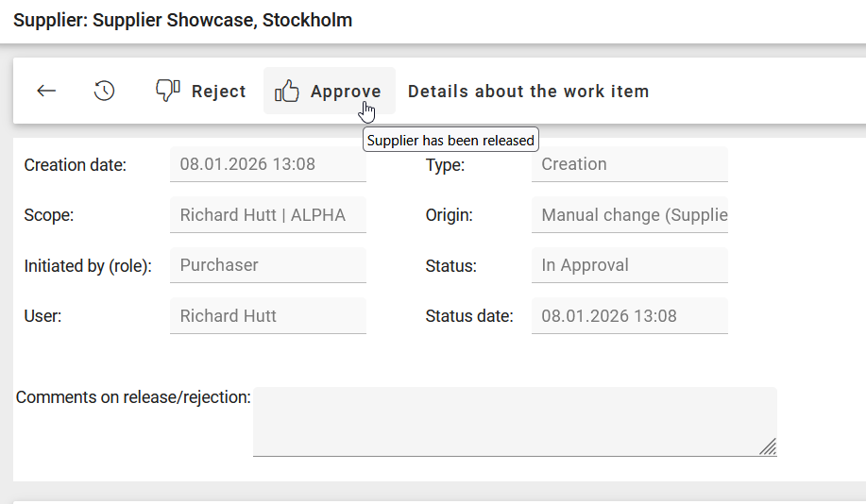Click the 'Details about the work item' heading
Screen dimensions: 866x504
pos(528,92)
